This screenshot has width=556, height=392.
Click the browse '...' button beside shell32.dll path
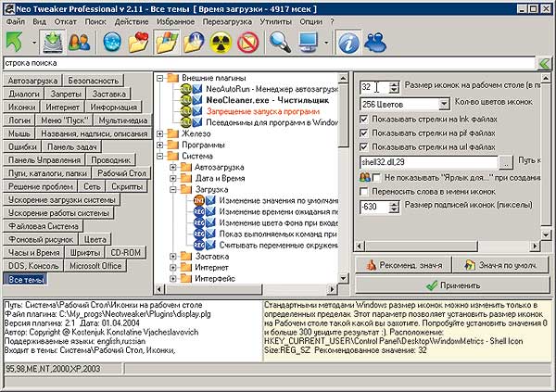coord(506,162)
